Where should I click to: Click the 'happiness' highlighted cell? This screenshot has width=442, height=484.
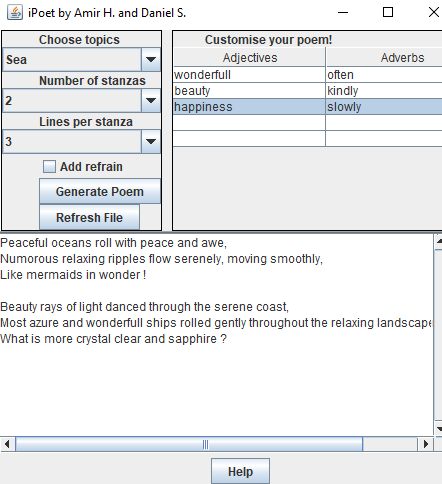(x=249, y=107)
